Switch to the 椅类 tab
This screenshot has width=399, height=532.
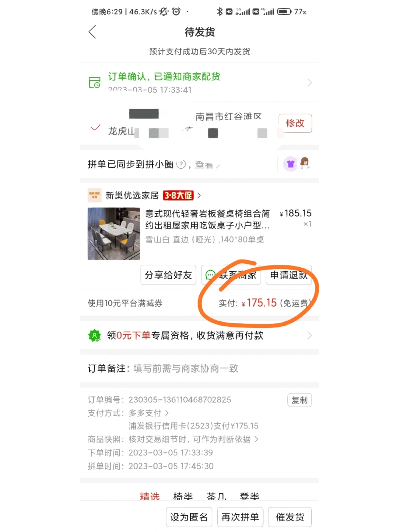pyautogui.click(x=183, y=496)
